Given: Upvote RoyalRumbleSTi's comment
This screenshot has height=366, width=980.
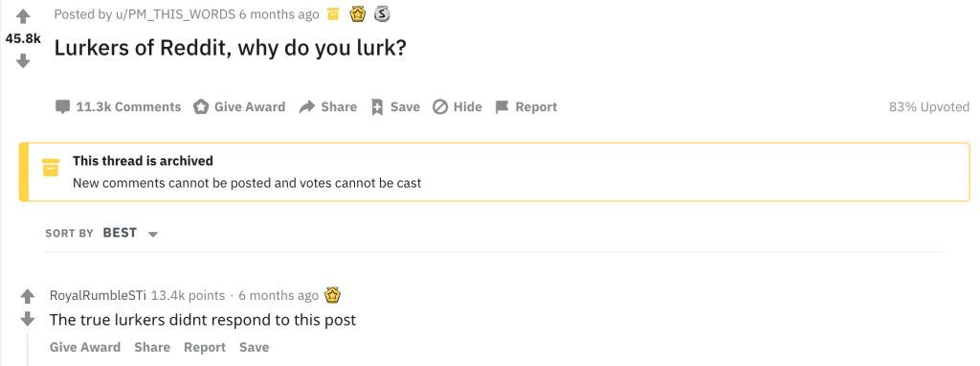Looking at the screenshot, I should point(27,296).
